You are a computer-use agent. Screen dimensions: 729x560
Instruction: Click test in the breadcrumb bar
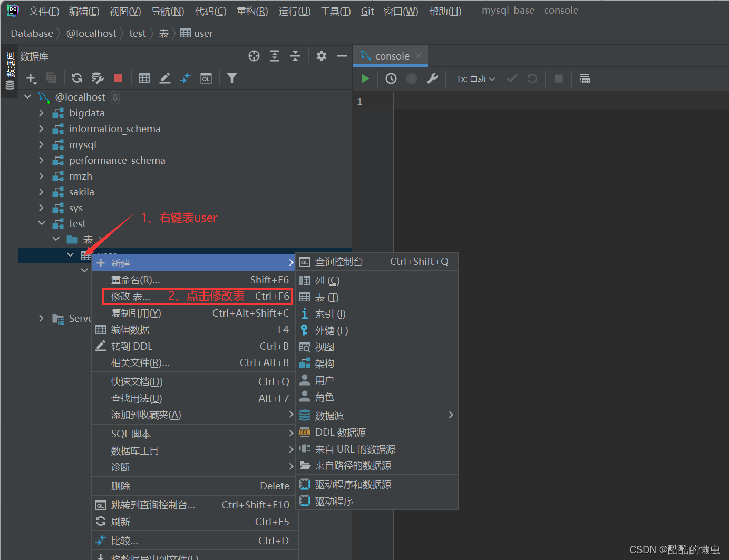138,34
